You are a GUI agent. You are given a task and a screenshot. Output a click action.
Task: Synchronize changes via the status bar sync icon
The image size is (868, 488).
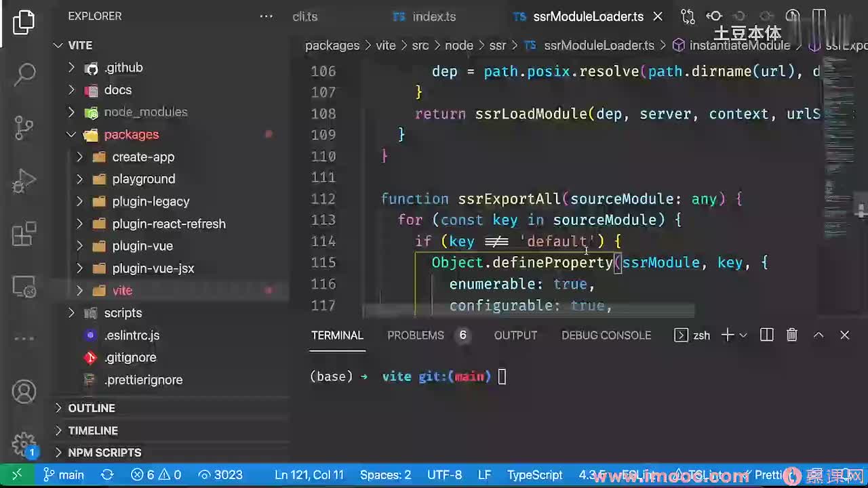[107, 475]
